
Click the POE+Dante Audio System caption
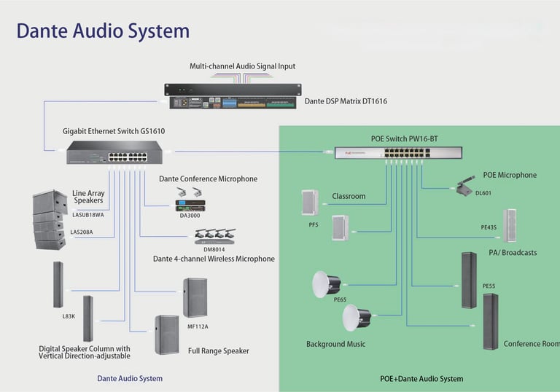click(x=421, y=379)
